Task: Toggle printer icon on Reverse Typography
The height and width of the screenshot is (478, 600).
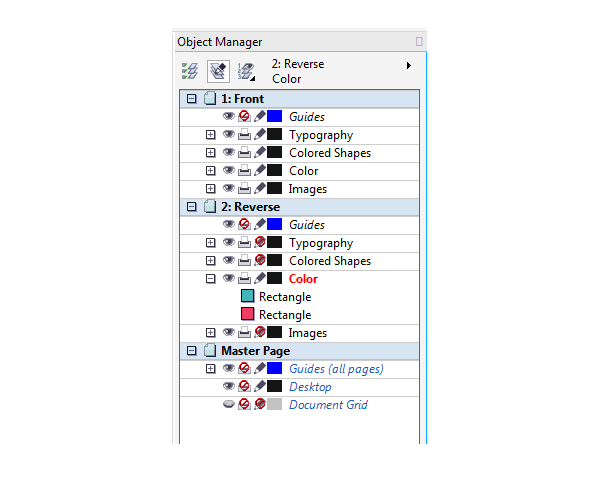Action: (x=244, y=242)
